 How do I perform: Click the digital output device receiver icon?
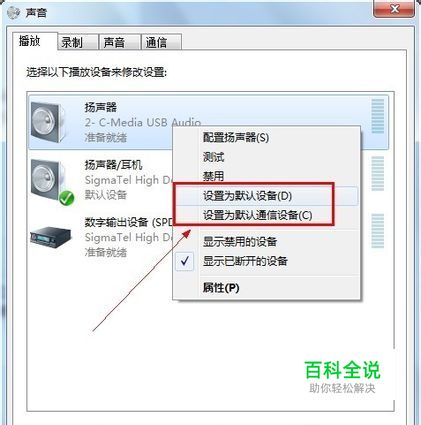pos(51,237)
